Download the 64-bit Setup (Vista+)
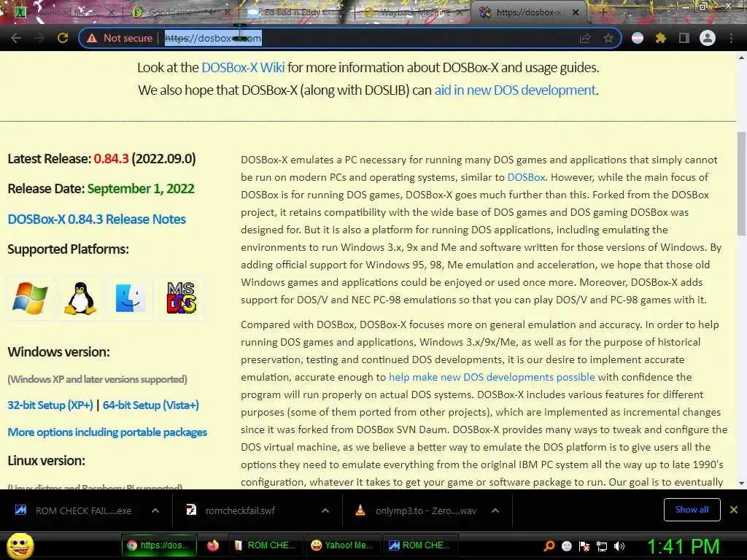 click(150, 405)
